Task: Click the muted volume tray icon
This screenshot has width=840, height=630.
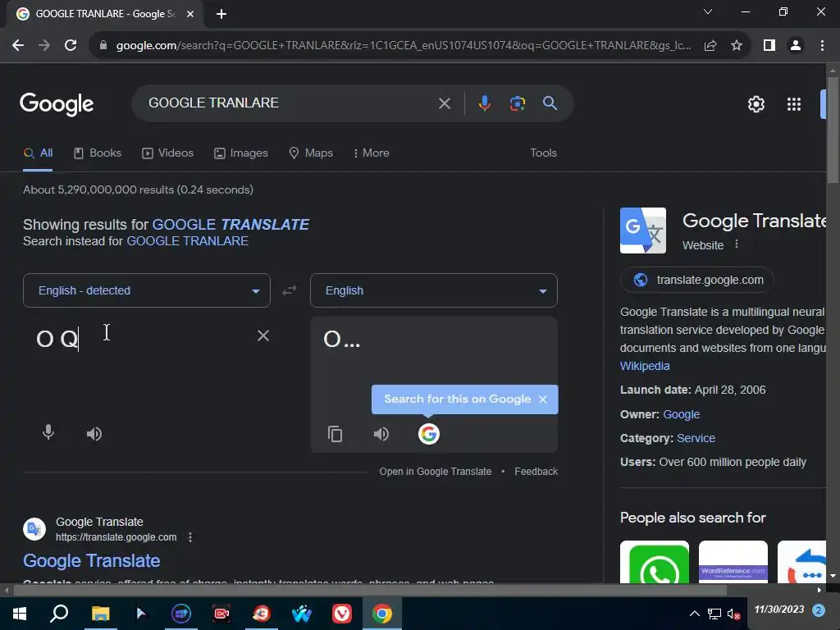Action: 733,614
